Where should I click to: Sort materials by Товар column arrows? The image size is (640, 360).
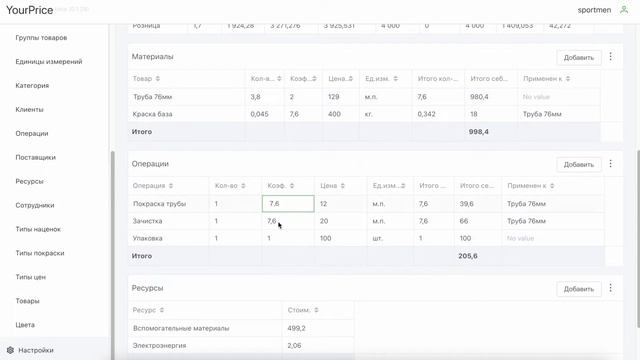pos(158,78)
